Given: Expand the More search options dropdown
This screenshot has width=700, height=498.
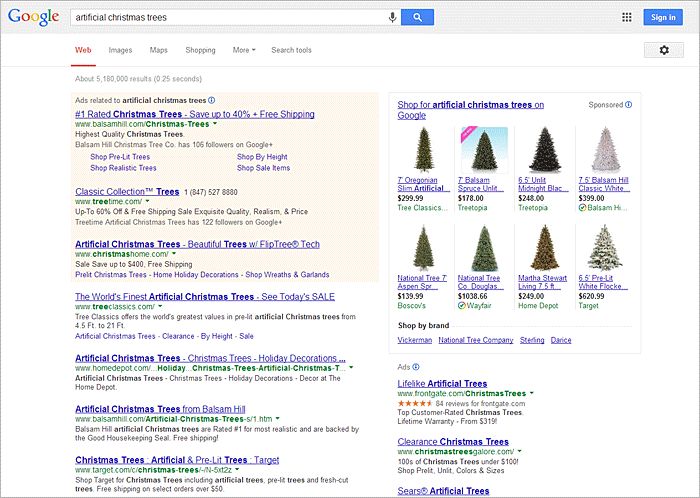Looking at the screenshot, I should pyautogui.click(x=243, y=50).
